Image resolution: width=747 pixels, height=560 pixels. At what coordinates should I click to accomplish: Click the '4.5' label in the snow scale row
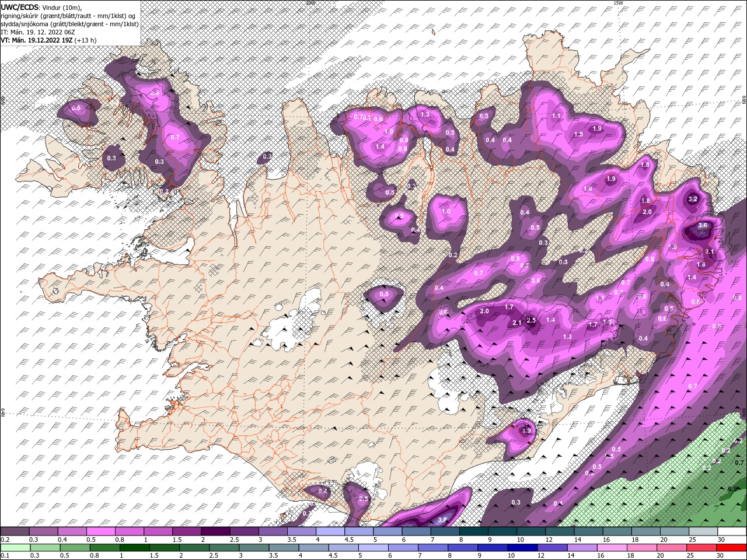349,540
